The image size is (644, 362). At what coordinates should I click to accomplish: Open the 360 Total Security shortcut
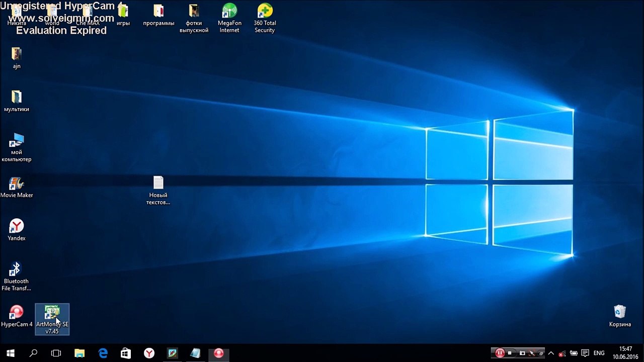[265, 12]
